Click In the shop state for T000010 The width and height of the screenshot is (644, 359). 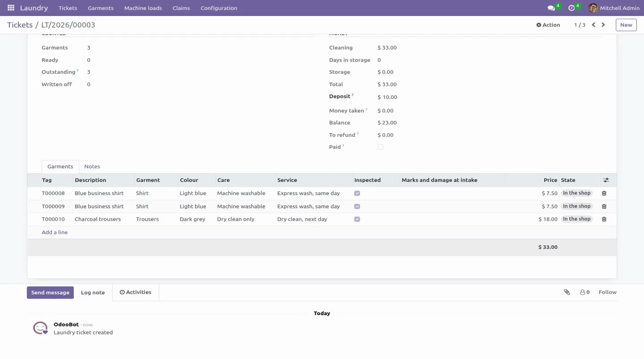pos(577,219)
